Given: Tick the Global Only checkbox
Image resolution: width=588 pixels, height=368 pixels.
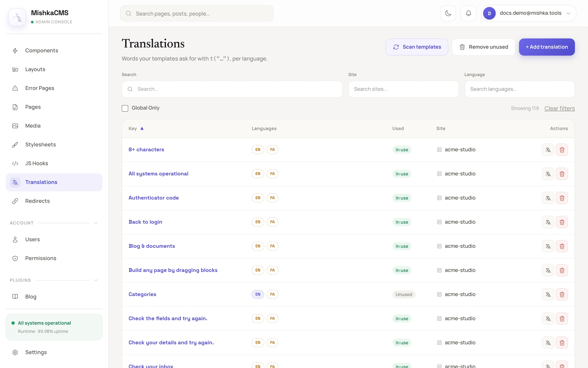Looking at the screenshot, I should coord(125,108).
